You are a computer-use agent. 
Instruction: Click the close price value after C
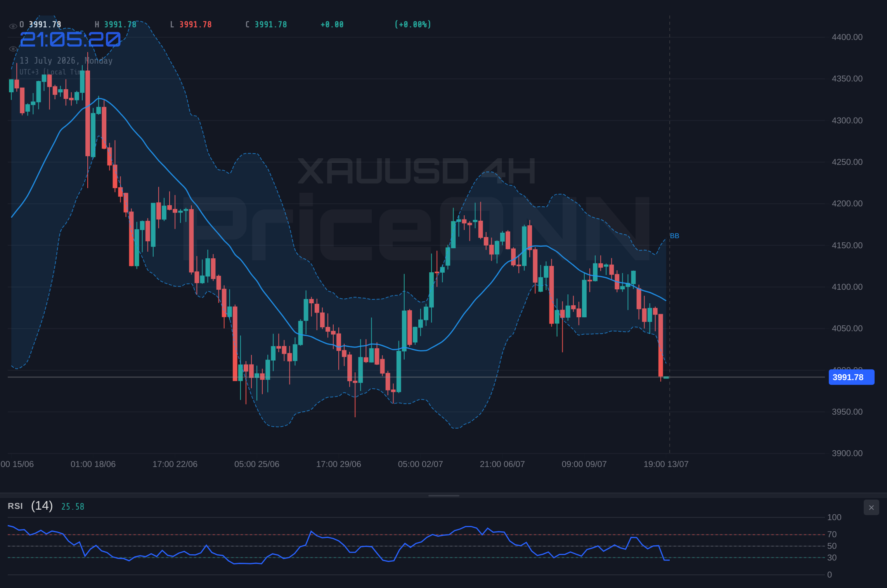pyautogui.click(x=271, y=24)
